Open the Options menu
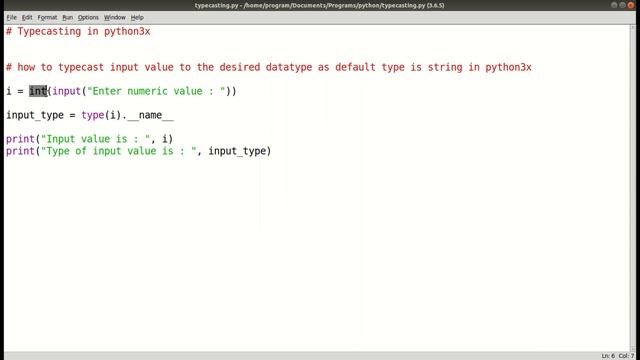640x360 pixels. pos(88,18)
